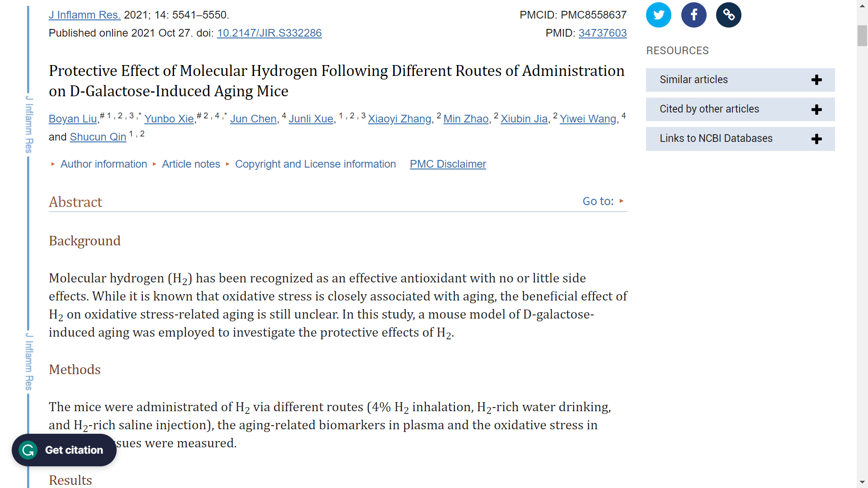Copy the article permalink icon

(728, 15)
